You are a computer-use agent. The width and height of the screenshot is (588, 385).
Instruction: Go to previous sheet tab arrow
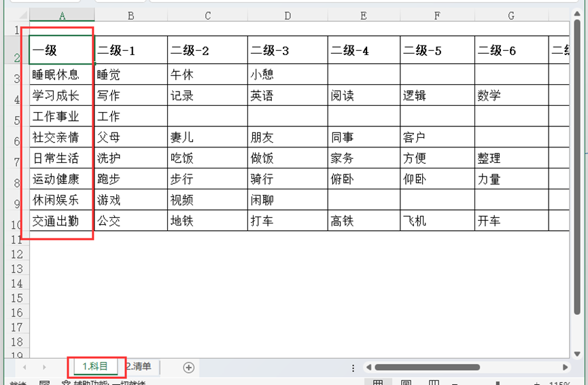[24, 367]
